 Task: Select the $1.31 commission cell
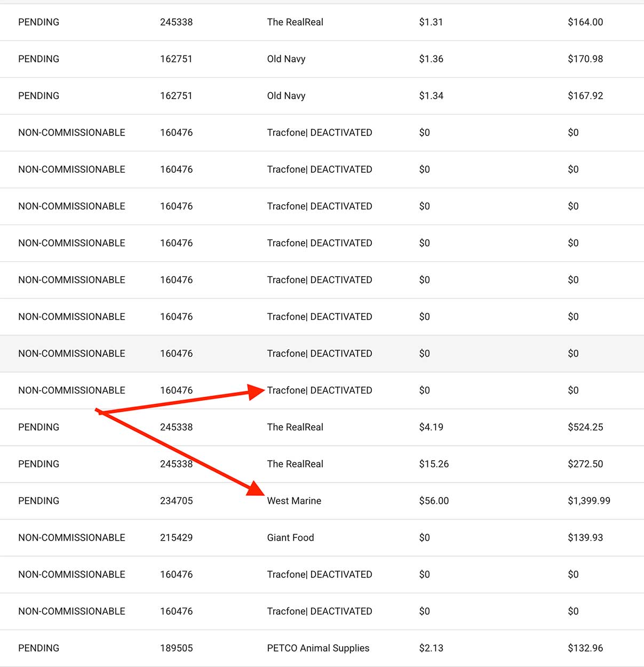(431, 22)
